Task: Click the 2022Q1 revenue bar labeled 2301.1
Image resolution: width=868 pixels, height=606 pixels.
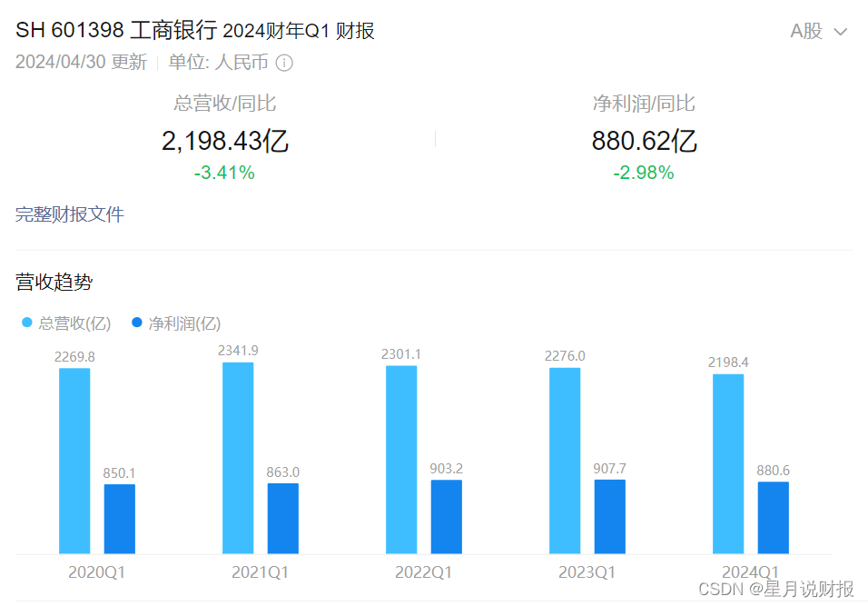Action: coord(401,460)
